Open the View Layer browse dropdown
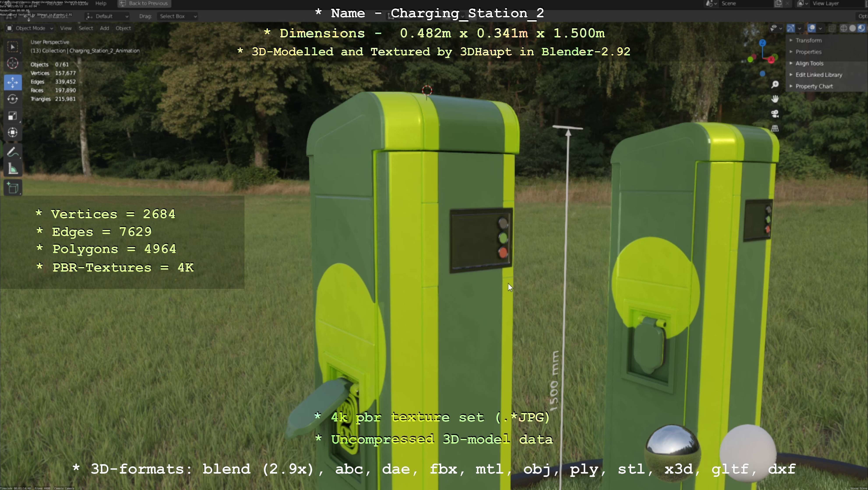868x490 pixels. tap(802, 3)
